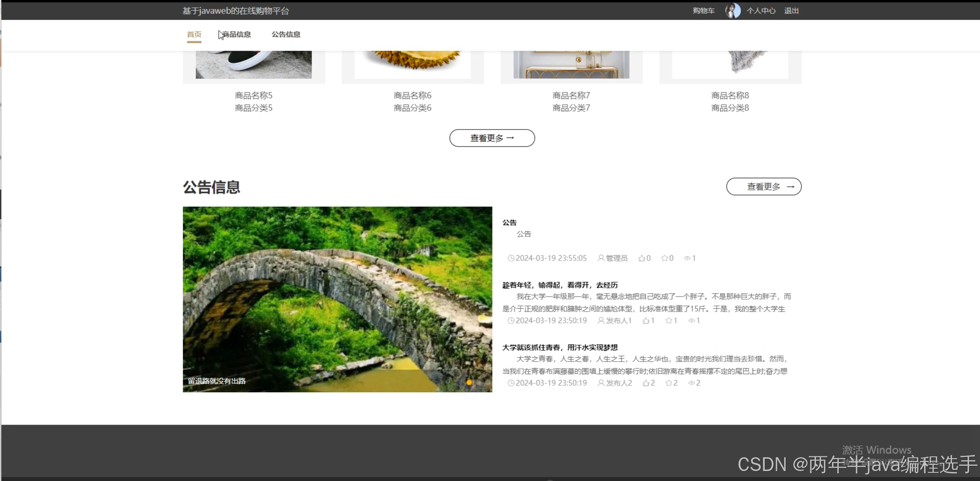
Task: Click the publisher name 发布人2
Action: [x=619, y=383]
